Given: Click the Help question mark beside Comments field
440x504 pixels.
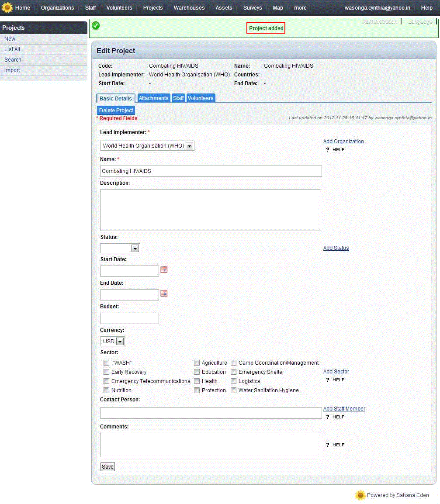Looking at the screenshot, I should pos(328,445).
